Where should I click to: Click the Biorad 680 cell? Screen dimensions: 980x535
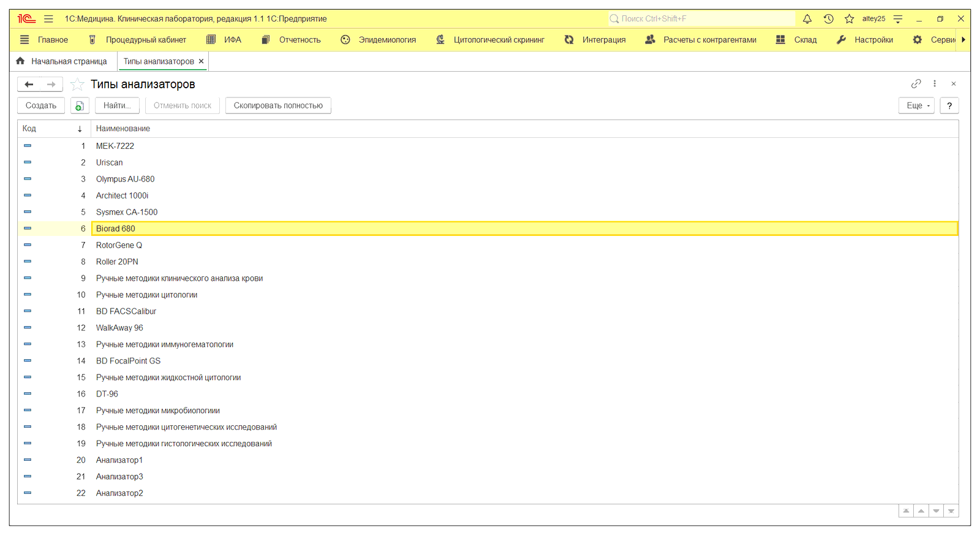click(x=524, y=229)
